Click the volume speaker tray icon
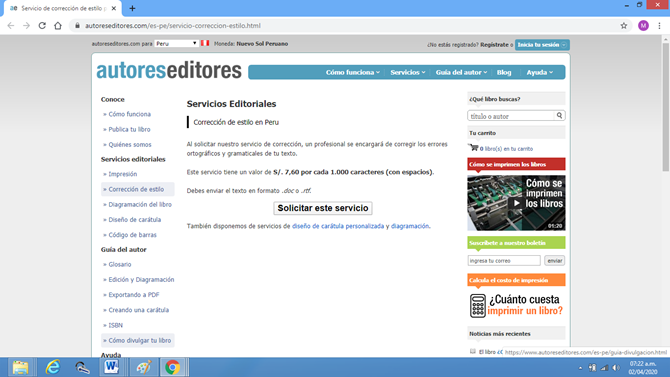Viewport: 670px width, 377px height. tap(616, 368)
